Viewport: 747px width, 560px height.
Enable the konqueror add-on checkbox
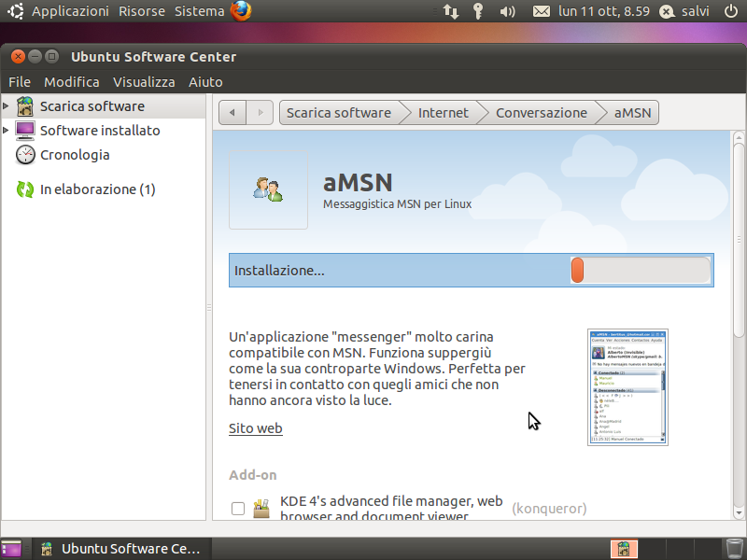[x=238, y=509]
